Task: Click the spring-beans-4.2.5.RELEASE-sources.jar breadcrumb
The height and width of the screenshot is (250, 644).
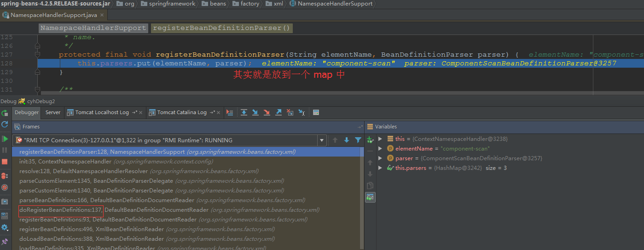Action: pyautogui.click(x=55, y=3)
